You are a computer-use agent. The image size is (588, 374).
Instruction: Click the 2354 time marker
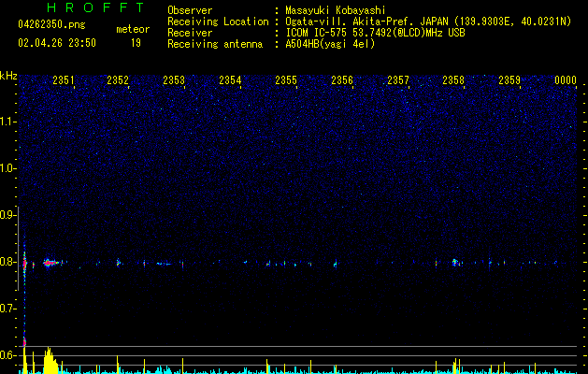click(230, 80)
